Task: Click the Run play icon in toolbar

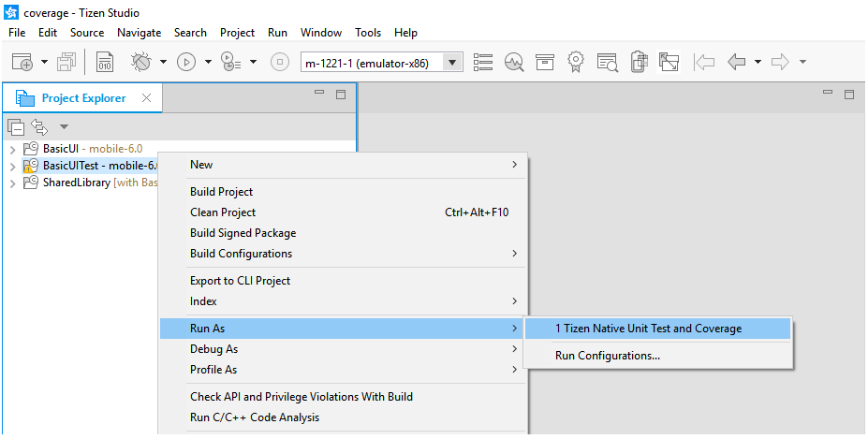Action: pos(186,63)
